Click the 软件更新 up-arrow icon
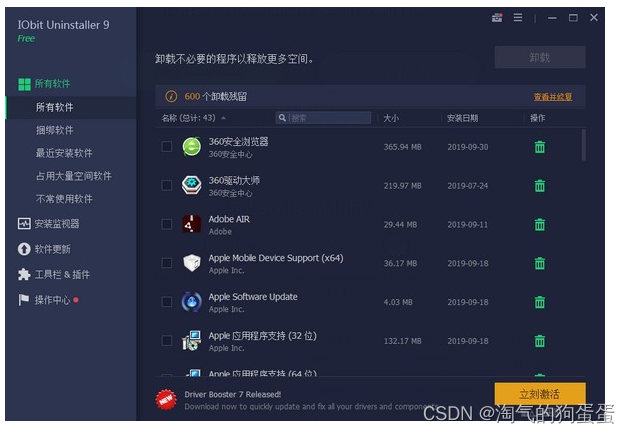Screen dimensions: 630x434 tap(24, 249)
